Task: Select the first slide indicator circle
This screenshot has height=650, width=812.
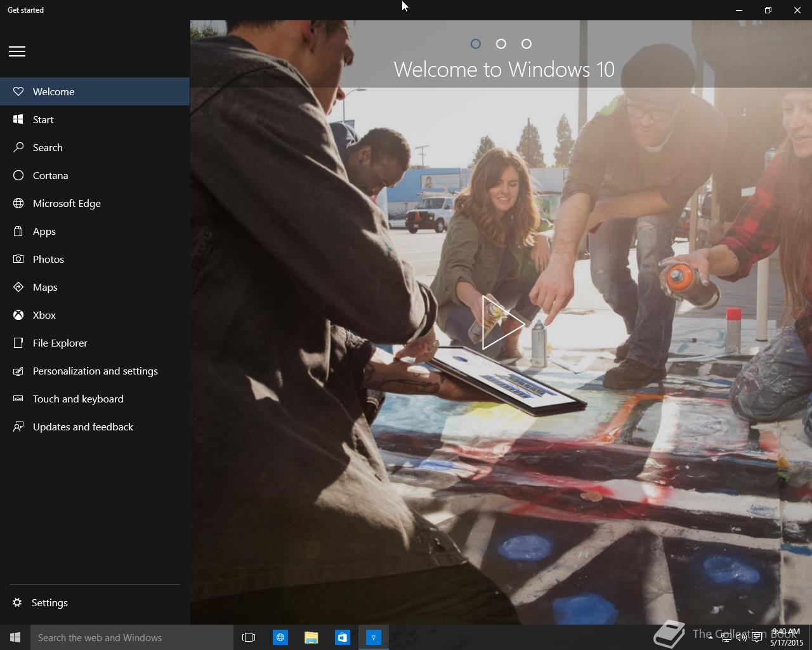Action: click(x=476, y=44)
